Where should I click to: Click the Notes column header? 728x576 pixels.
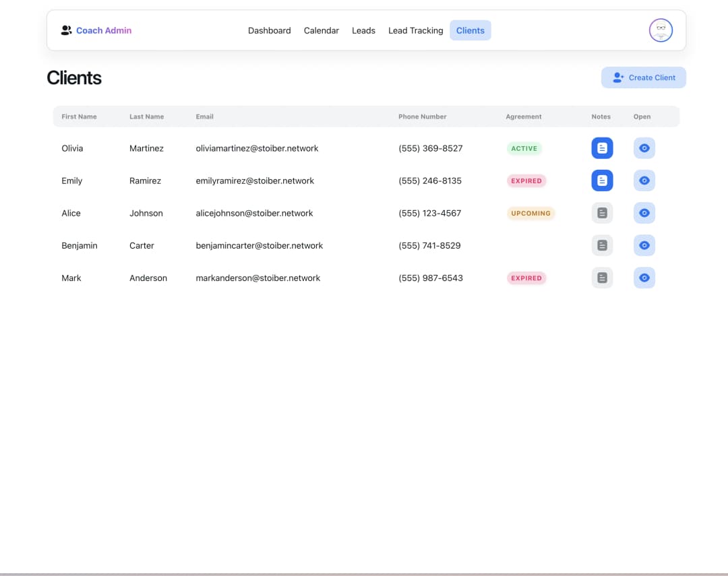pyautogui.click(x=601, y=117)
